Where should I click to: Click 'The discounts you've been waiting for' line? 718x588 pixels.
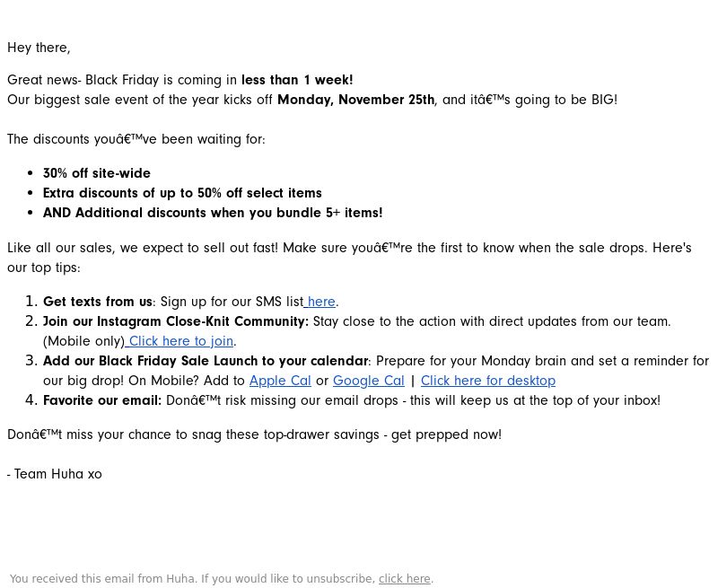tap(136, 139)
